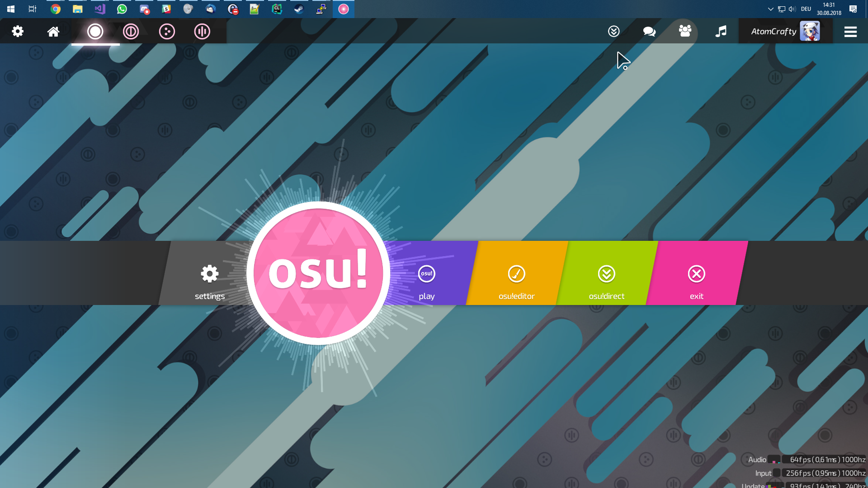
Task: Open the AtomCrafty user profile
Action: point(785,31)
